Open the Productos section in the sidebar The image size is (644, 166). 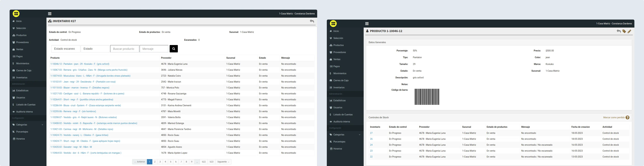click(x=21, y=35)
